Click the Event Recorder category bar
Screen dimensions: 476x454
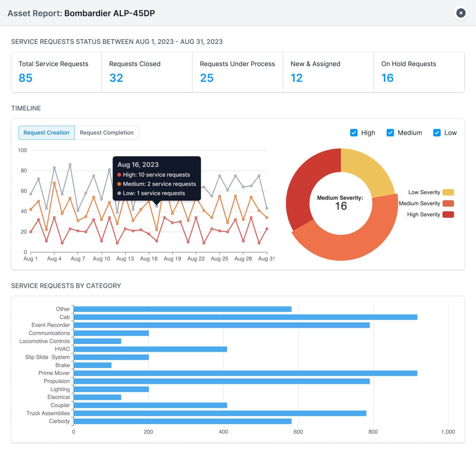click(222, 325)
